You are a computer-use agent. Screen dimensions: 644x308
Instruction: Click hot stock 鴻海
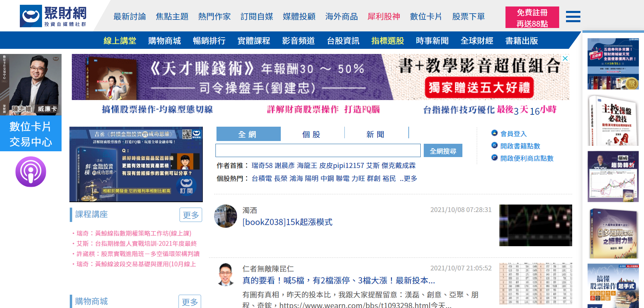[x=296, y=179]
